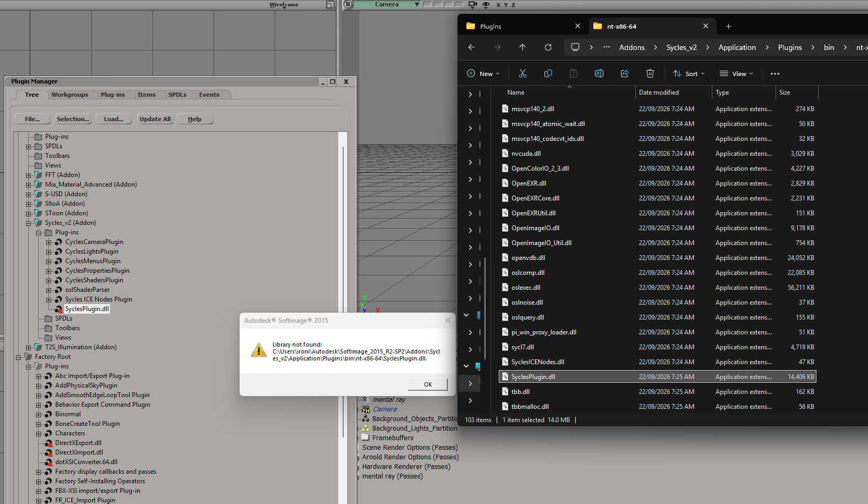
Task: Click the Selection... button
Action: coord(73,119)
